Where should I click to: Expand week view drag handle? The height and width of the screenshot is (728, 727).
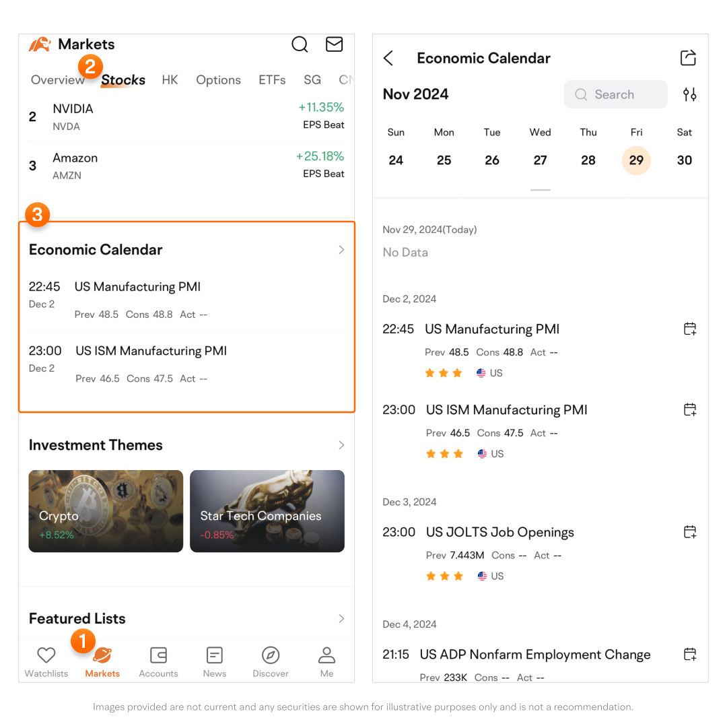tap(541, 190)
